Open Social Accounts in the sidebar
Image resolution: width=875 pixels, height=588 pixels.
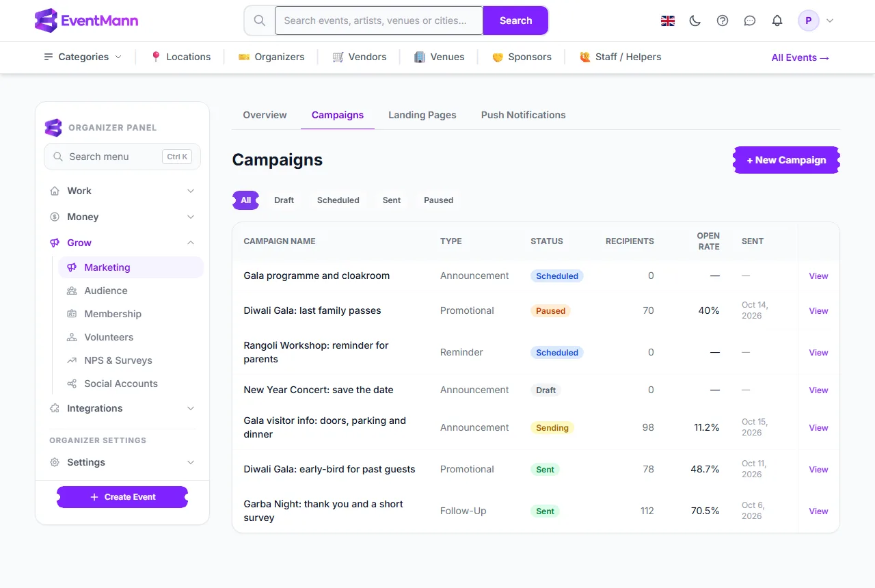[131, 384]
